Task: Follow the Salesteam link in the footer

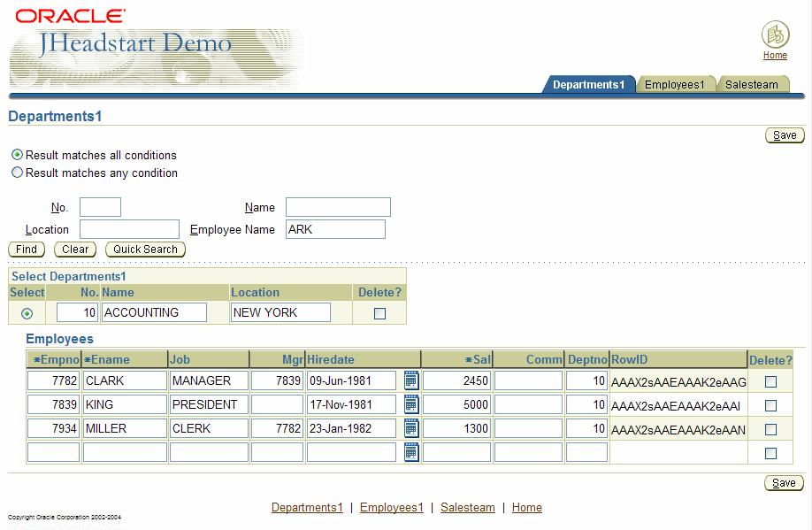Action: click(x=467, y=508)
